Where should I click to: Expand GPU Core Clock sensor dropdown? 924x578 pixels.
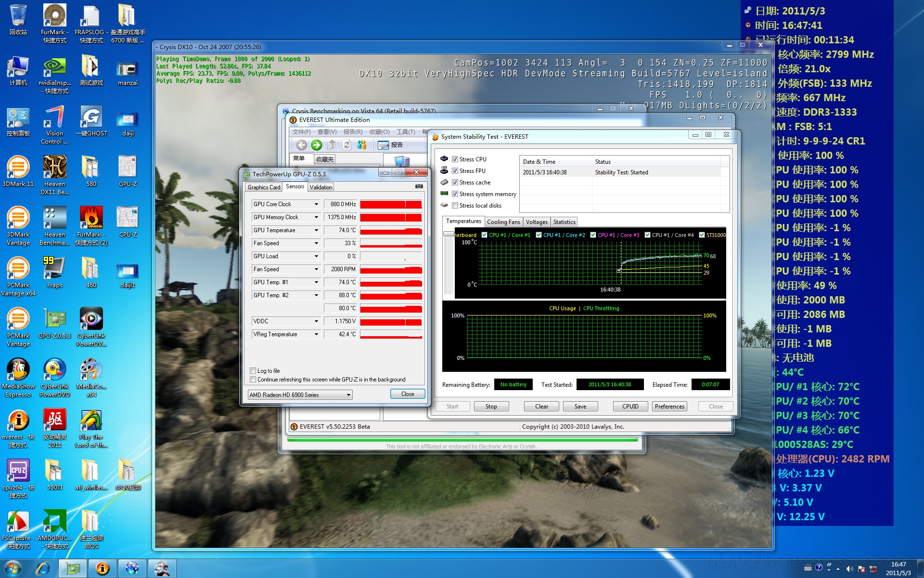click(316, 204)
